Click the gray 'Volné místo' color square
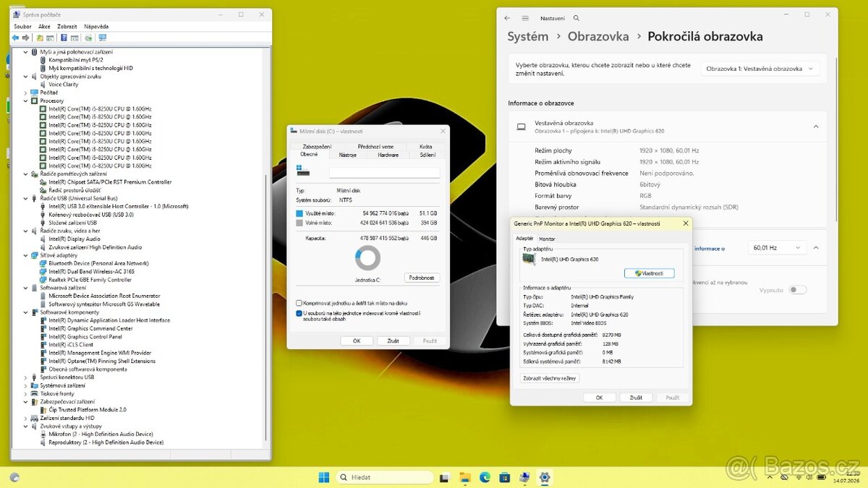Screen dimensions: 868x488 299,223
